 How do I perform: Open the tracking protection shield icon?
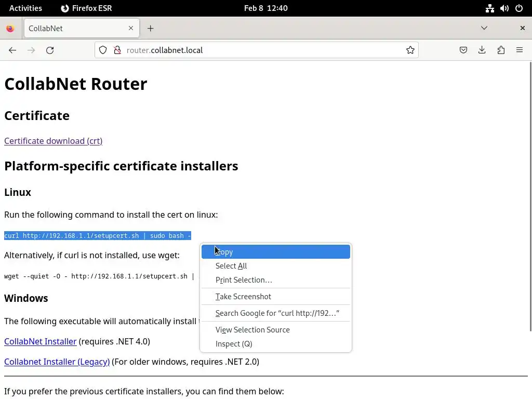click(x=103, y=50)
